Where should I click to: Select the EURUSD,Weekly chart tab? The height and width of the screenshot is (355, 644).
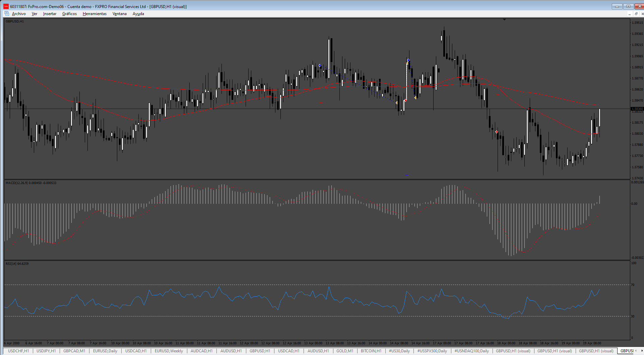click(x=169, y=351)
